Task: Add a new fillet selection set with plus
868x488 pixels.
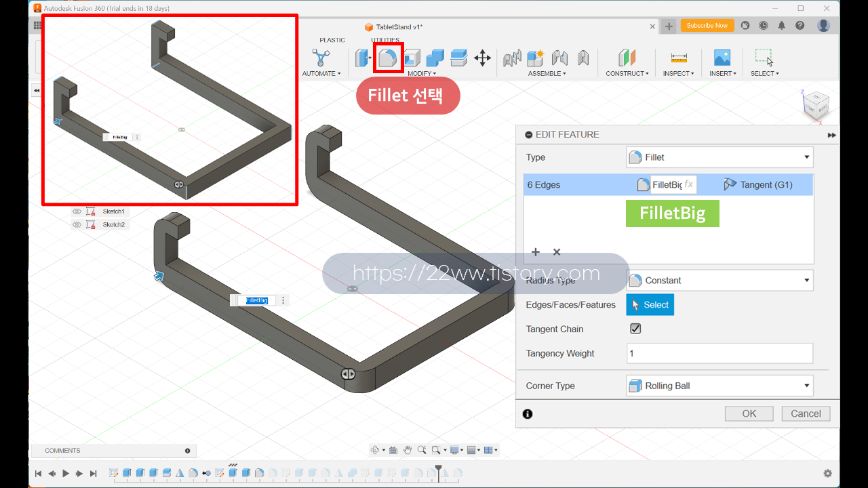Action: coord(536,252)
